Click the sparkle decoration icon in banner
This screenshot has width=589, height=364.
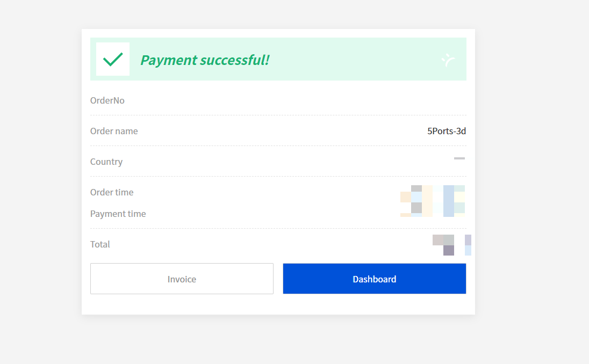tap(448, 60)
